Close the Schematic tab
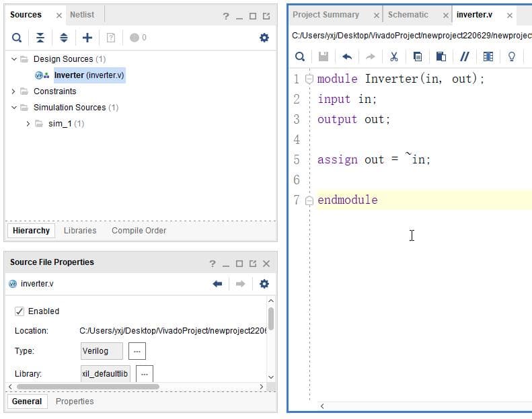 click(x=446, y=15)
